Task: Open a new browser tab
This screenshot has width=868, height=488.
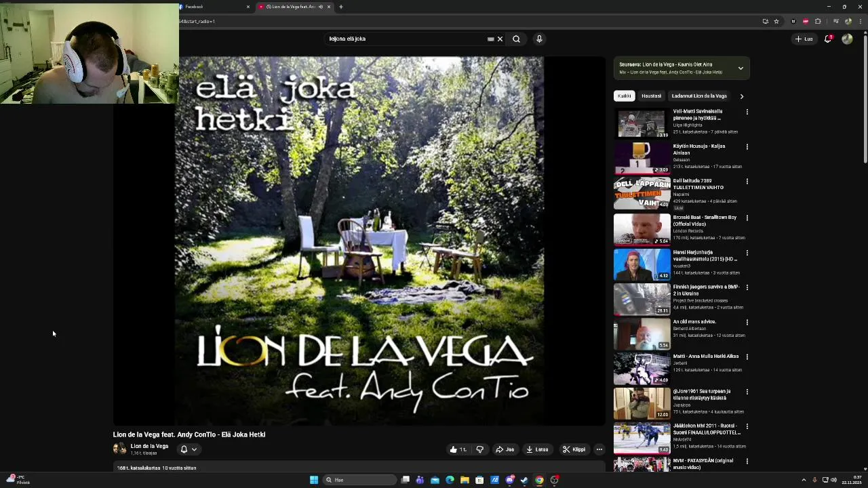Action: point(341,7)
